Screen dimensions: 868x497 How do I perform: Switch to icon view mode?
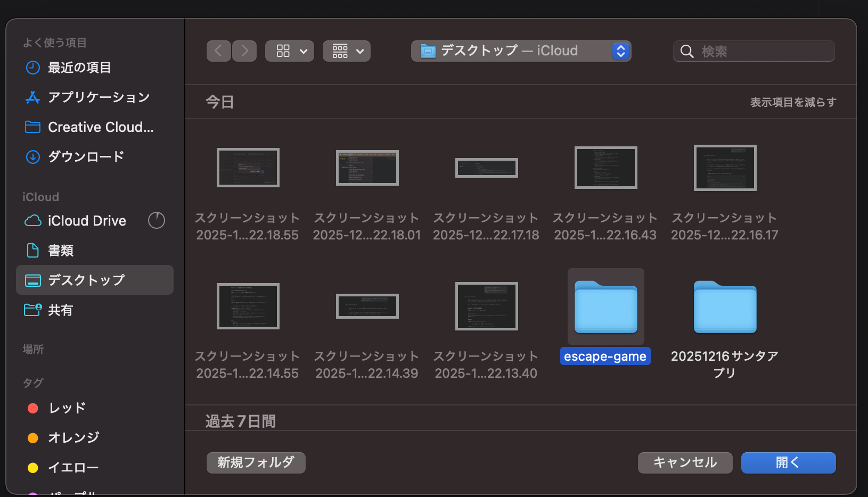pos(284,51)
